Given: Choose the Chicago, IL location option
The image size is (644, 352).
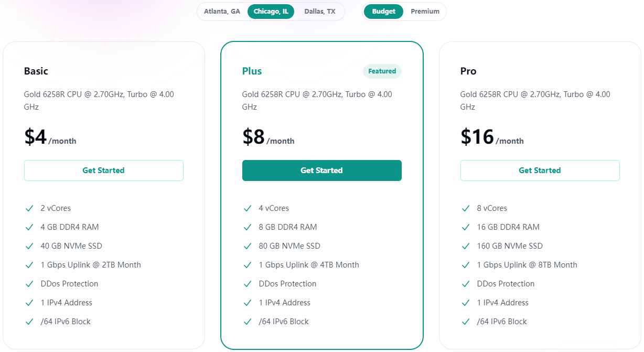Looking at the screenshot, I should [271, 12].
